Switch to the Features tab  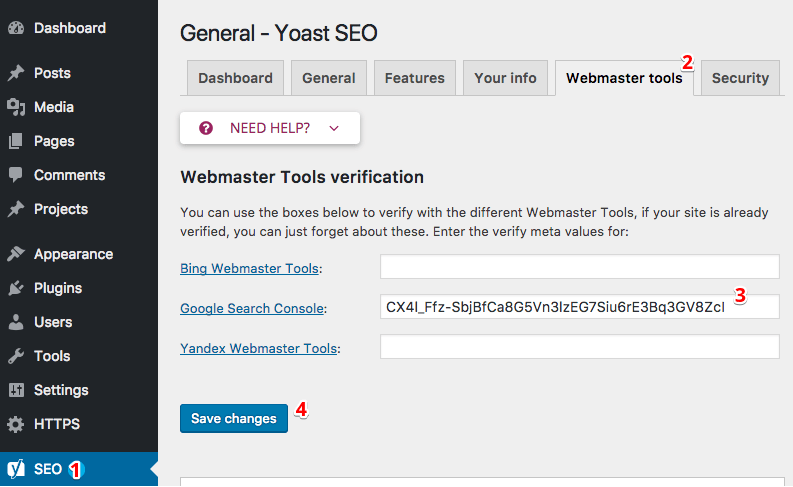point(415,78)
